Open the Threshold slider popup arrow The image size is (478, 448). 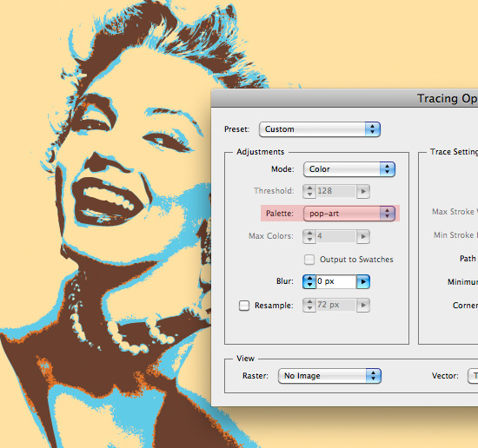pyautogui.click(x=363, y=191)
